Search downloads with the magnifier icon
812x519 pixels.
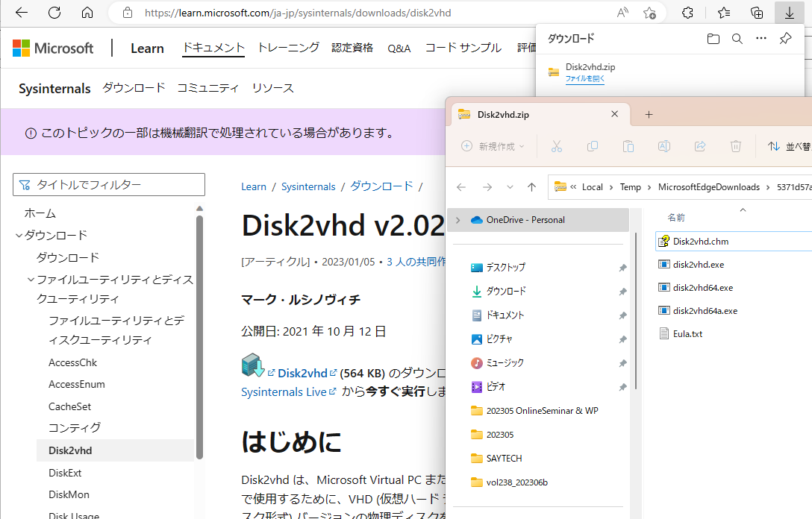pos(737,38)
